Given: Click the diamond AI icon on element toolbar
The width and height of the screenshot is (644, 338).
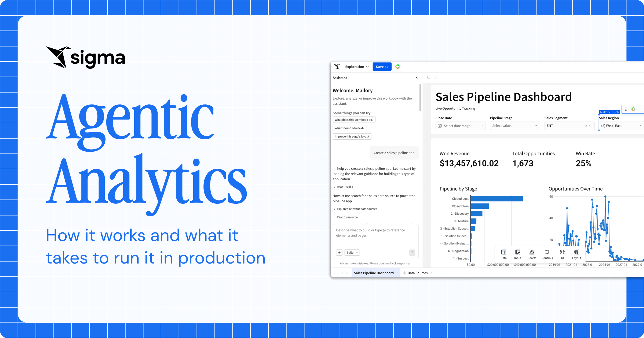Looking at the screenshot, I should coord(633,109).
